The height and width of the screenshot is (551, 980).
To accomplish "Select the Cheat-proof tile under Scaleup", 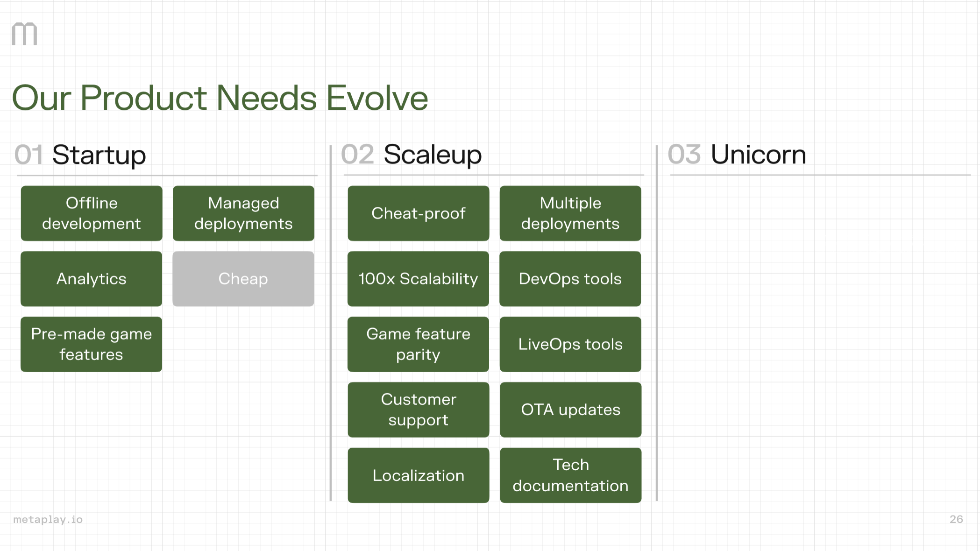I will [418, 213].
